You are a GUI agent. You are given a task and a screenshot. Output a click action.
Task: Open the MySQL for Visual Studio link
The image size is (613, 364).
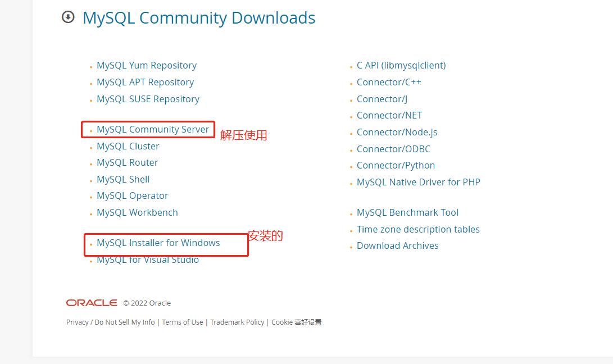coord(148,260)
